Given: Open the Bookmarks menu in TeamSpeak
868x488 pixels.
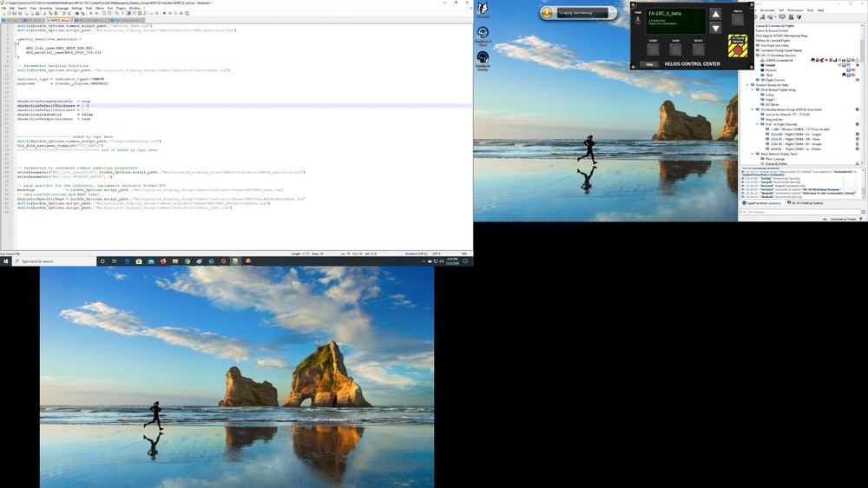Looking at the screenshot, I should click(x=768, y=10).
